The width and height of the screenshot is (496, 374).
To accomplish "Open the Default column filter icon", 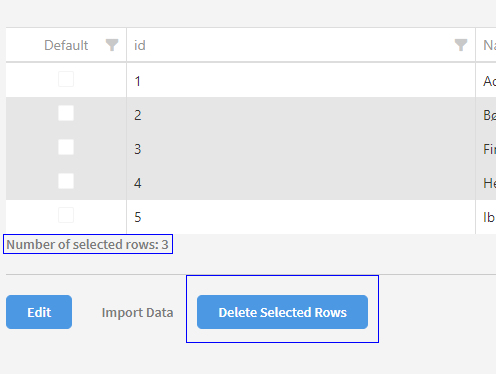I will tap(112, 45).
